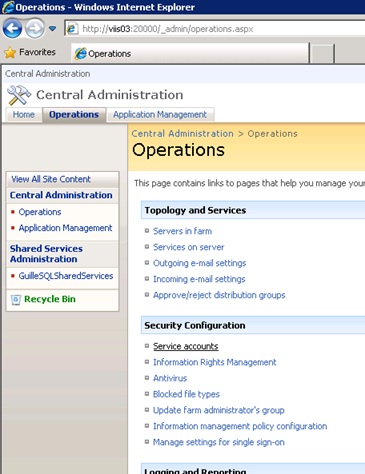
Task: Open Service accounts link
Action: pyautogui.click(x=186, y=346)
